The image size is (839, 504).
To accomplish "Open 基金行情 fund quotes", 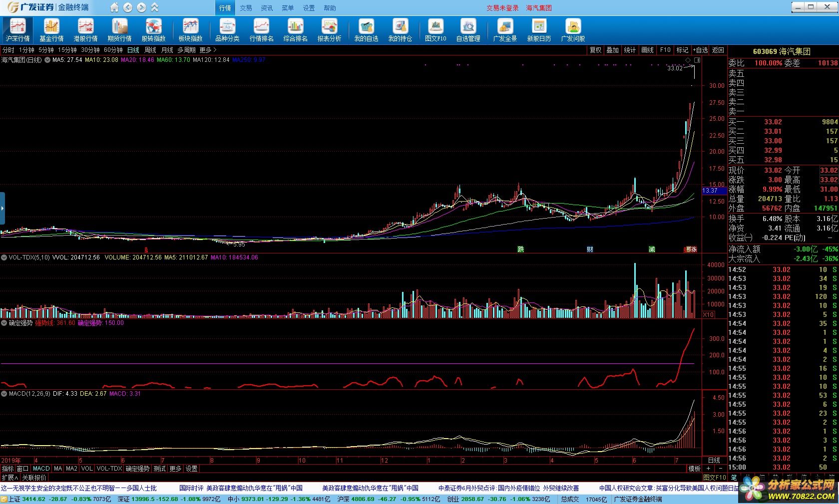I will click(51, 30).
